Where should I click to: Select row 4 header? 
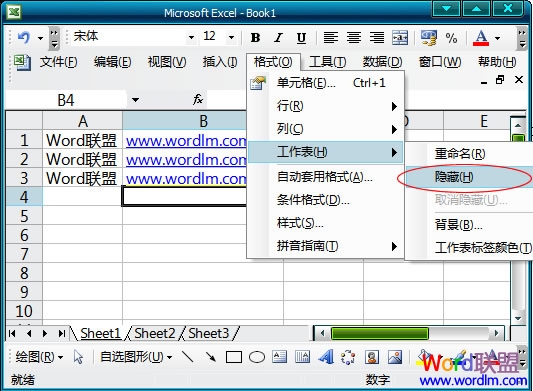pyautogui.click(x=24, y=197)
